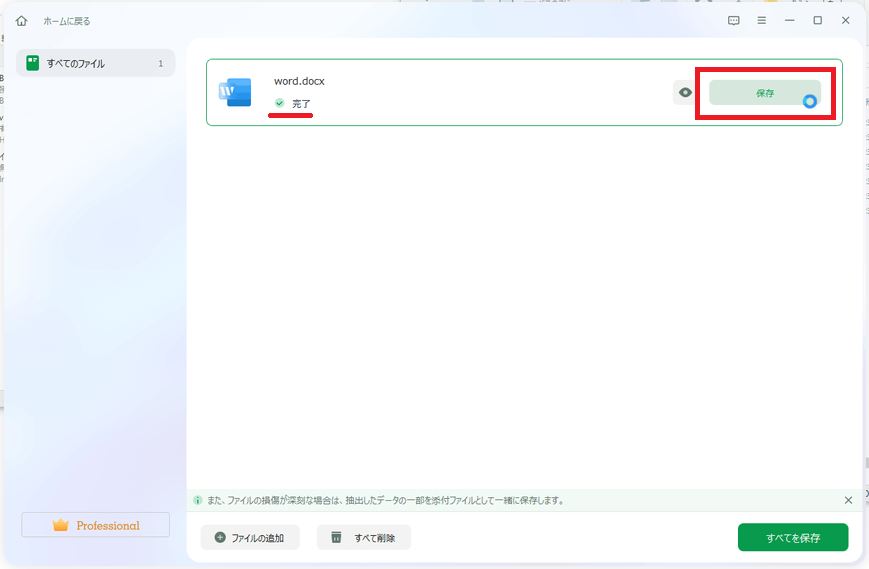The height and width of the screenshot is (569, 869).
Task: Click the plus icon for ファイルの追加
Action: (x=220, y=538)
